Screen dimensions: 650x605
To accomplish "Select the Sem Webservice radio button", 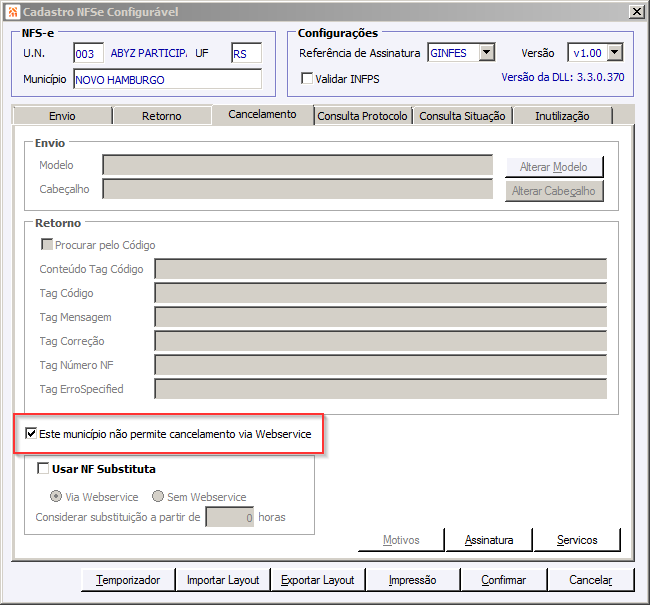I will click(x=158, y=496).
